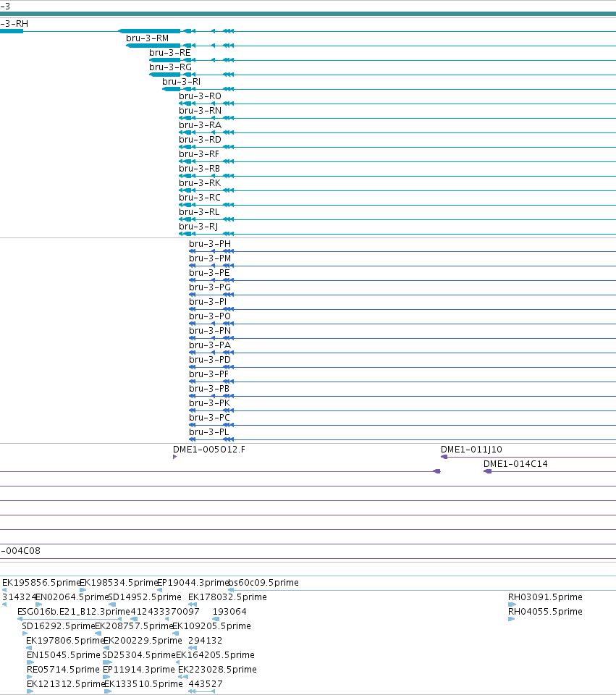Select the EK200229.5prime EST label
The width and height of the screenshot is (616, 695).
point(143,641)
